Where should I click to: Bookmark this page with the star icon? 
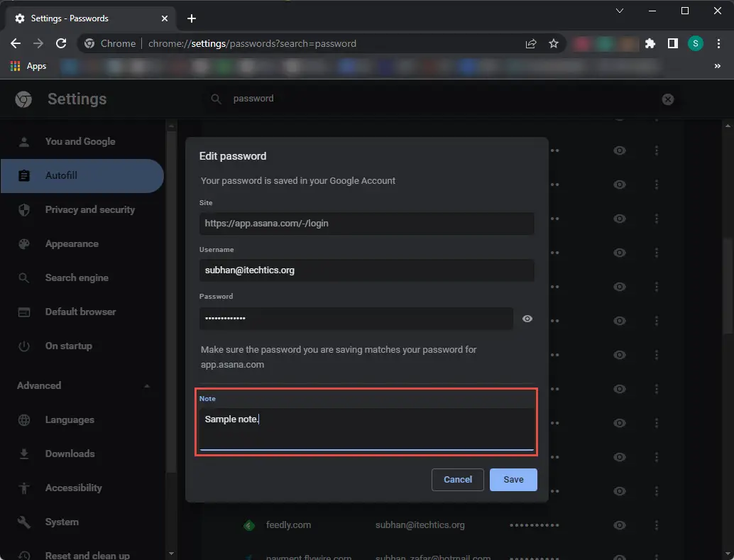[x=553, y=43]
